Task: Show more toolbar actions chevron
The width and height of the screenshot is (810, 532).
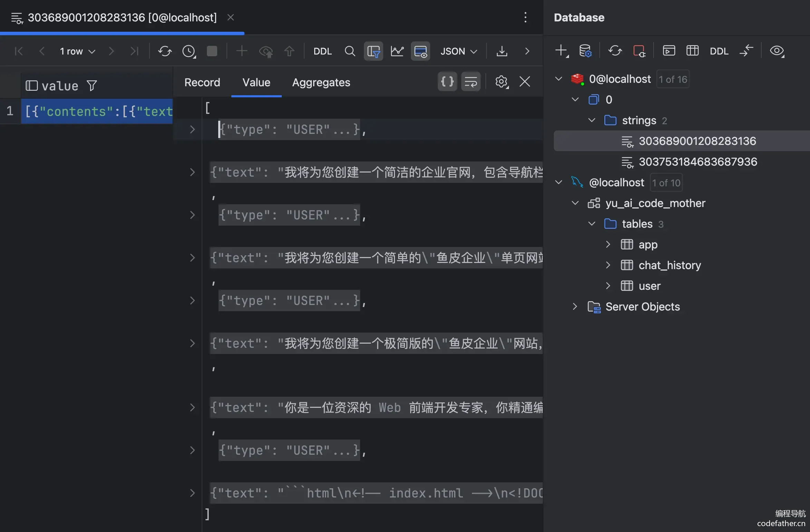Action: point(527,51)
